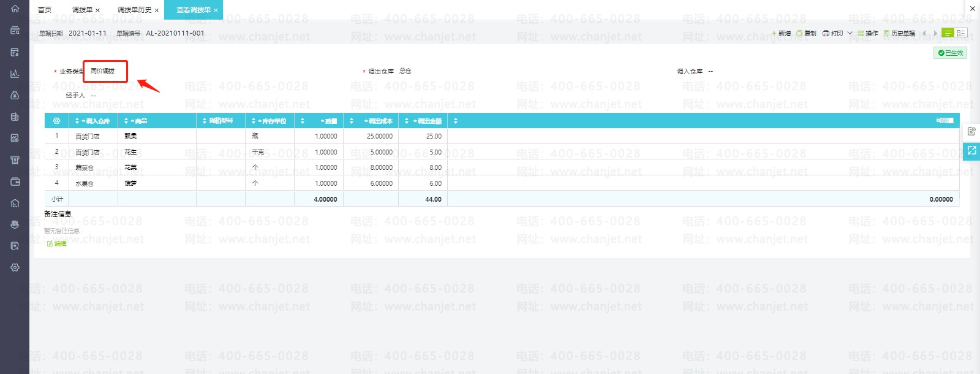Image resolution: width=980 pixels, height=374 pixels.
Task: Click the 已生效 status badge
Action: tap(951, 53)
